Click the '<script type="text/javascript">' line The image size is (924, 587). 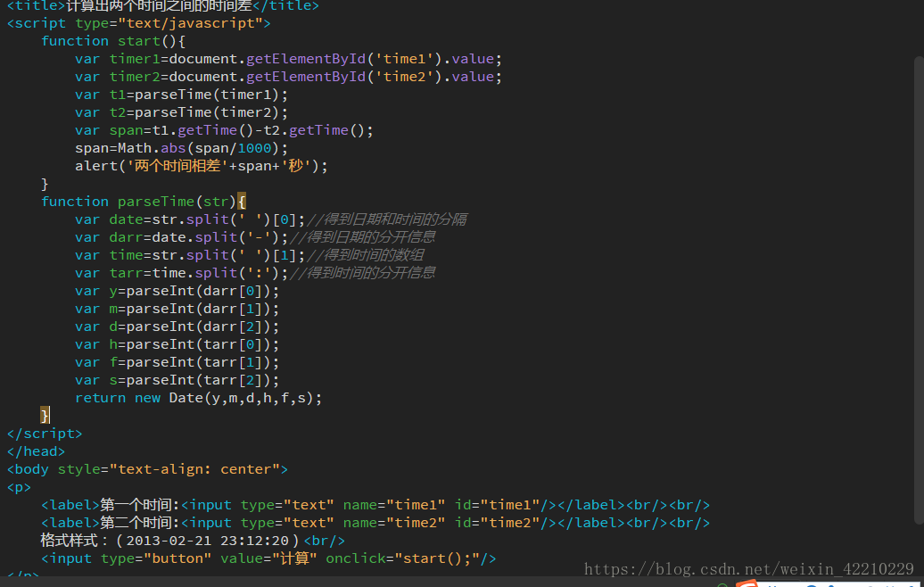coord(138,23)
